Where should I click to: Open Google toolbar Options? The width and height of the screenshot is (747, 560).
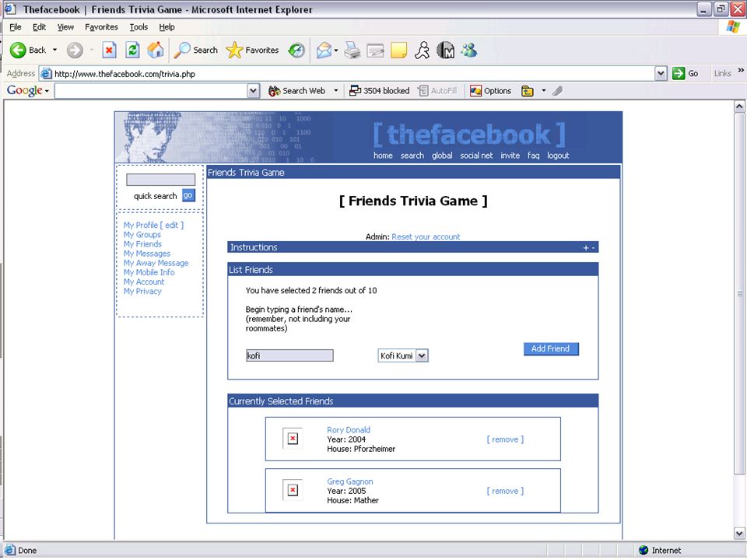(x=491, y=90)
